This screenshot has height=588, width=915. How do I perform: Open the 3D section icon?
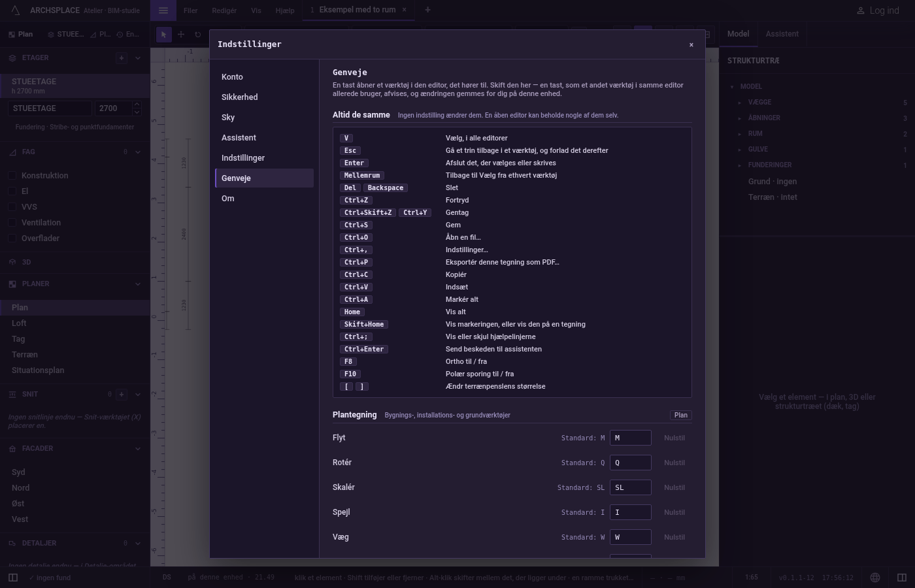[12, 262]
